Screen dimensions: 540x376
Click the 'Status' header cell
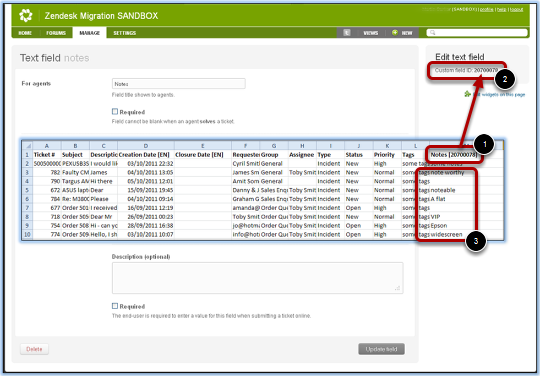coord(359,155)
